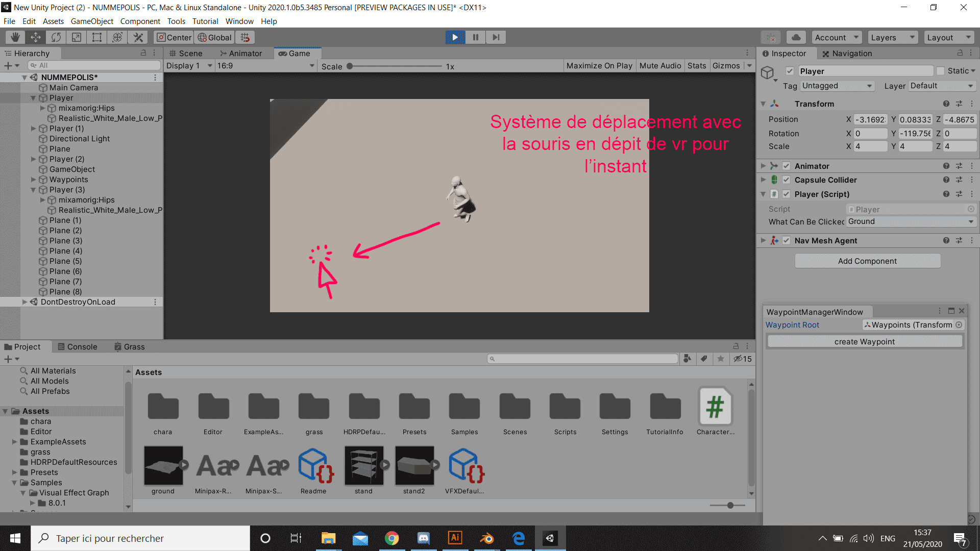Open Blender from the taskbar

click(x=487, y=538)
